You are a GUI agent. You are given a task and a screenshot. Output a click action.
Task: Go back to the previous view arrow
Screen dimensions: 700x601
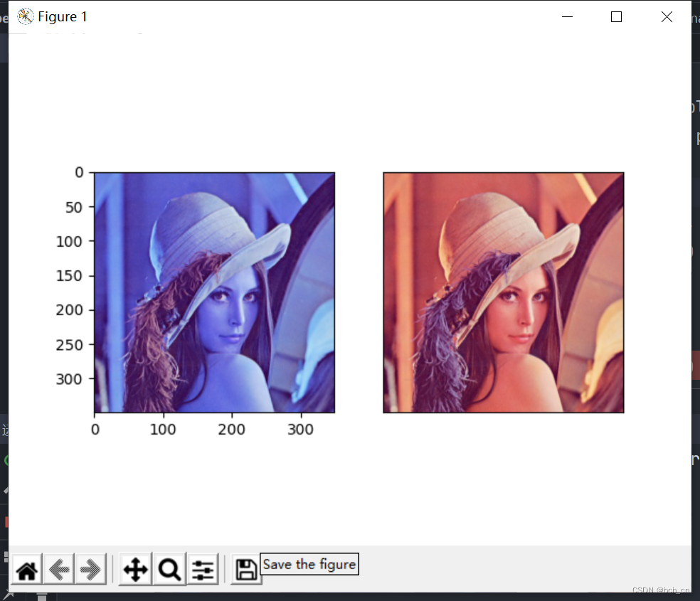[59, 570]
